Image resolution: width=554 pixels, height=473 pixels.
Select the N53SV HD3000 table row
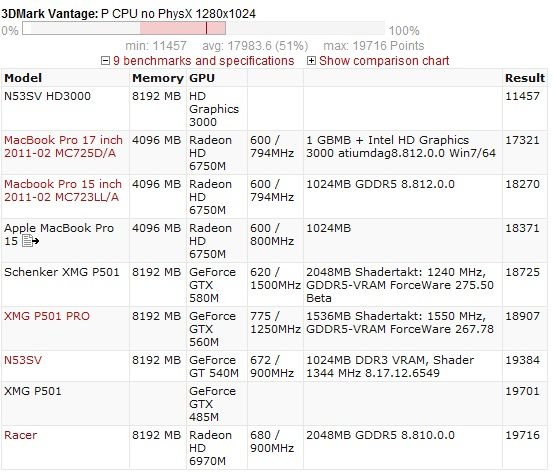click(x=275, y=109)
